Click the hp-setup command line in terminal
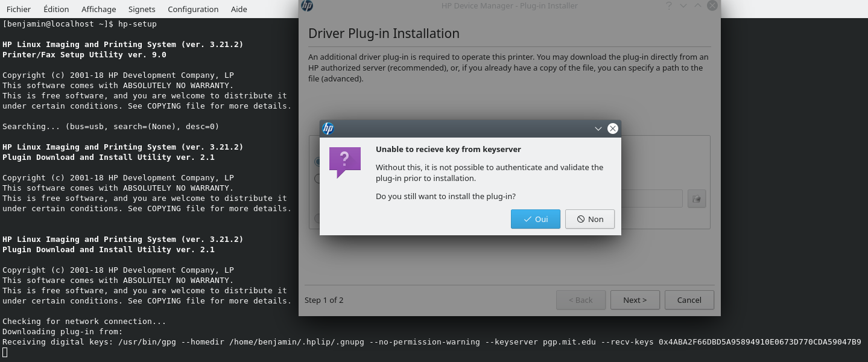The height and width of the screenshot is (362, 868). pyautogui.click(x=80, y=24)
